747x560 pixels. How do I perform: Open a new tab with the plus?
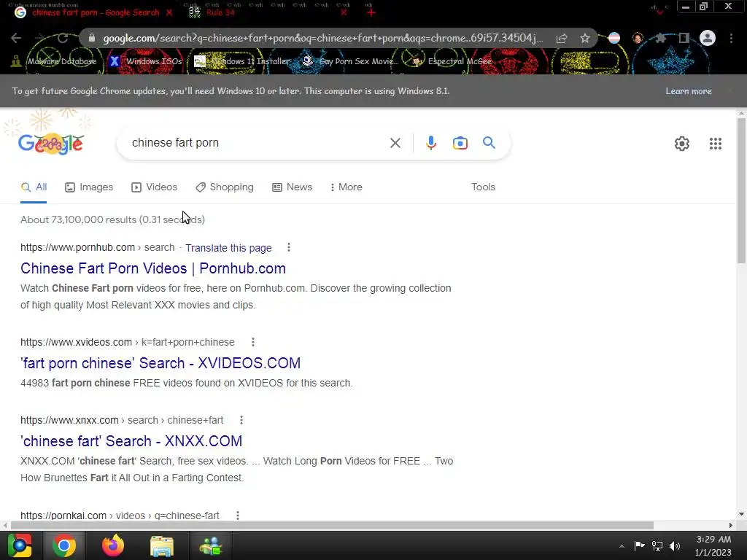point(371,12)
